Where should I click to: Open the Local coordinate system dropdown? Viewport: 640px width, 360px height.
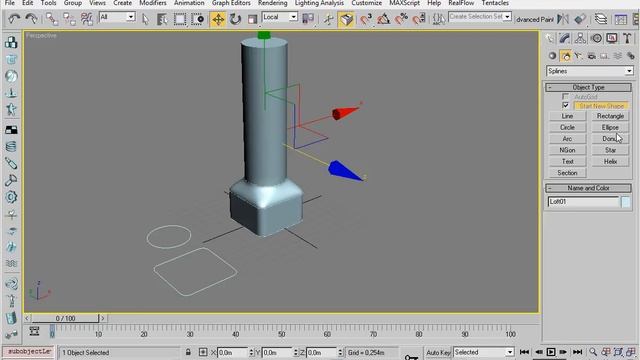point(280,17)
